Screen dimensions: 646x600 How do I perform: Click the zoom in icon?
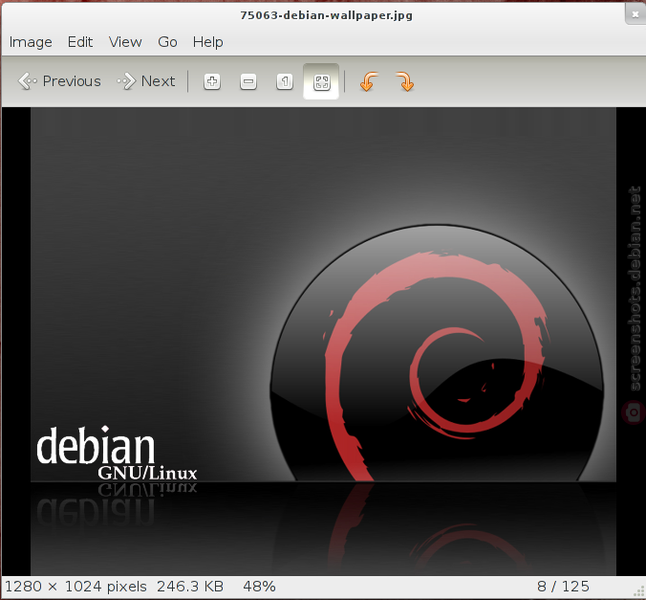pyautogui.click(x=212, y=82)
